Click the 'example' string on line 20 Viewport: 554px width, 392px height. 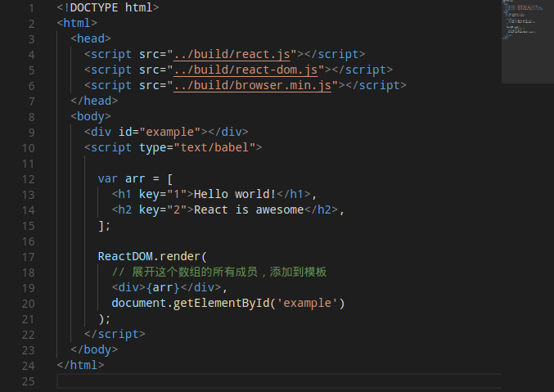click(x=308, y=303)
